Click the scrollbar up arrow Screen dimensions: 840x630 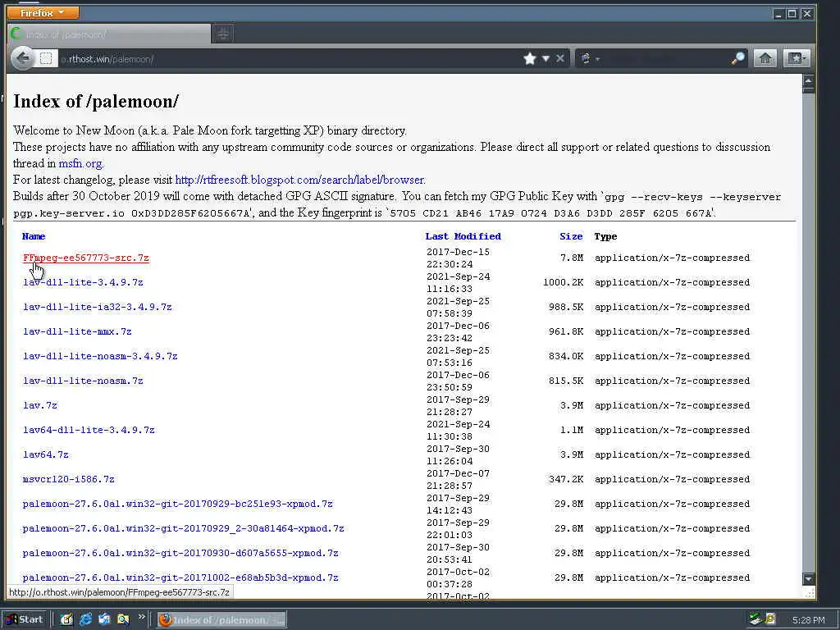(808, 81)
